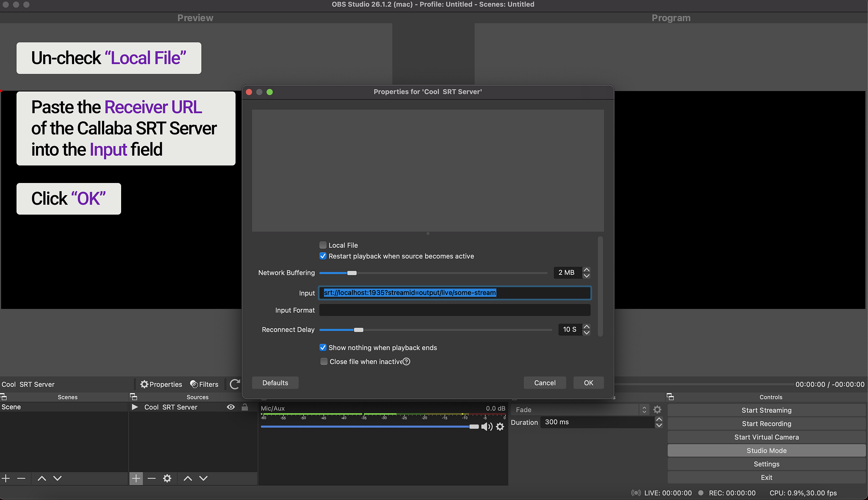Image resolution: width=868 pixels, height=500 pixels.
Task: Click Start Virtual Camera
Action: (766, 437)
